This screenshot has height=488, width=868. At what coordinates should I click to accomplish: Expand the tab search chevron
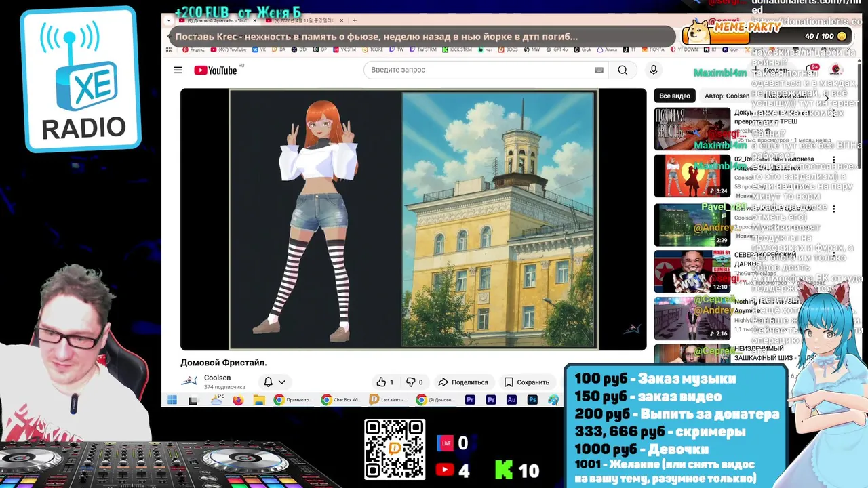click(x=169, y=21)
